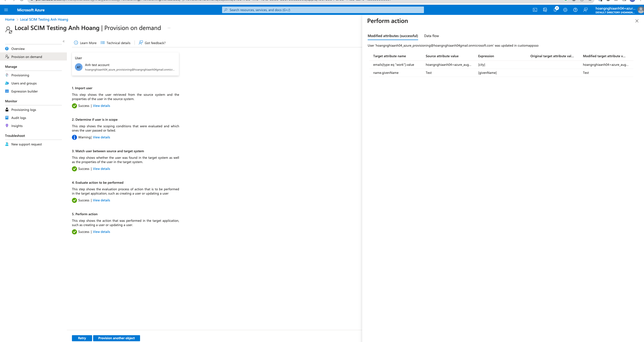Open the portal settings gear icon

(565, 10)
